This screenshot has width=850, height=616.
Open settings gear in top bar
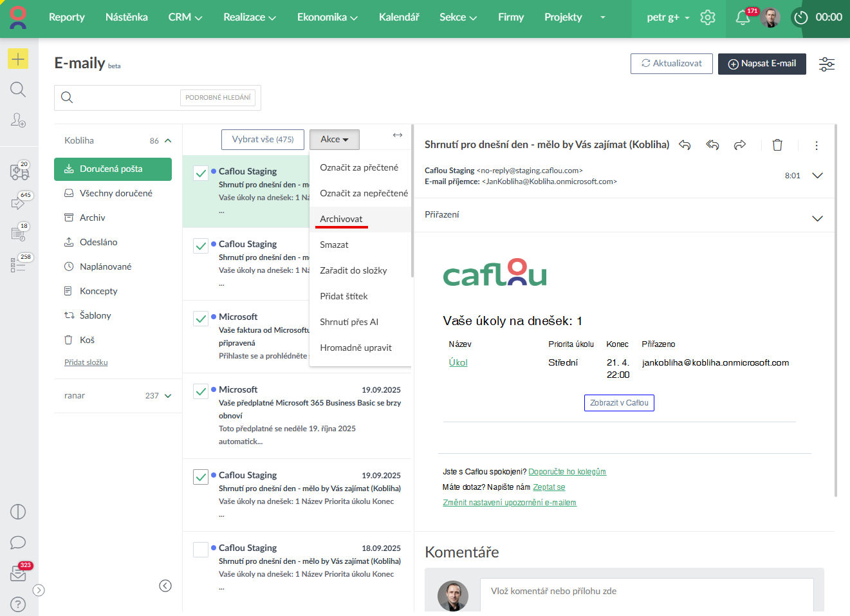pos(708,17)
